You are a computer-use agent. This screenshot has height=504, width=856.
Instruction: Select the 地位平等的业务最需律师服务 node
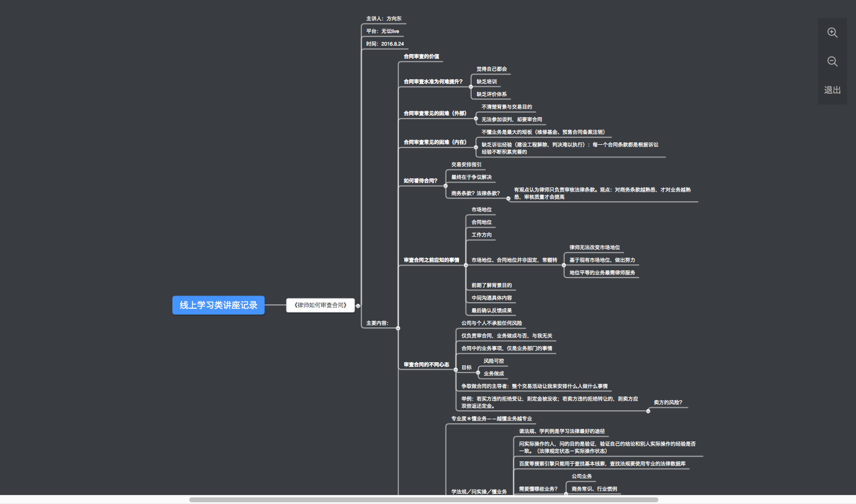[602, 273]
